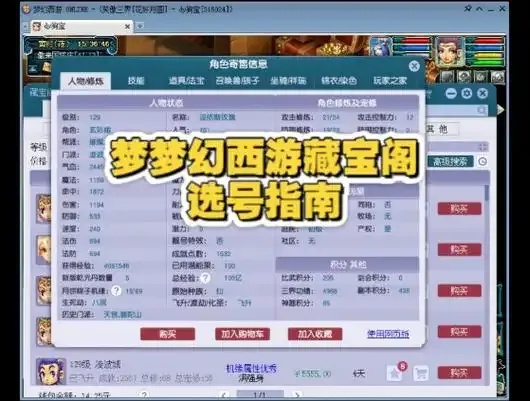Open the 技能 tab
530x401 pixels.
(136, 80)
